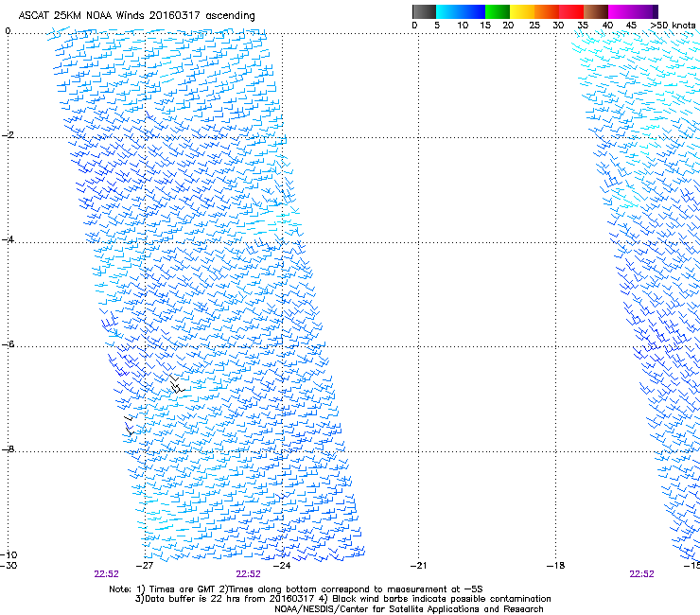The width and height of the screenshot is (700, 615).
Task: Click the plot title ASCAT 25KM NOAA Winds
Action: click(136, 16)
